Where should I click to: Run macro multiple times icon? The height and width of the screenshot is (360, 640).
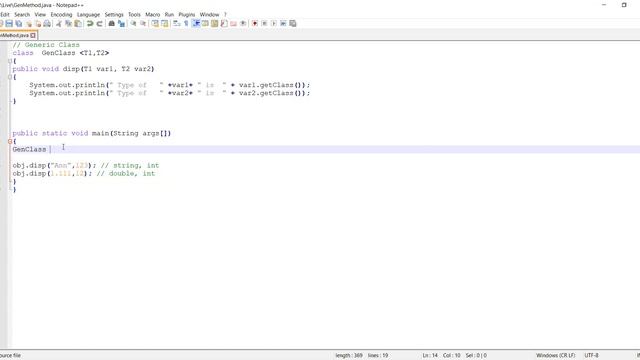coord(283,24)
